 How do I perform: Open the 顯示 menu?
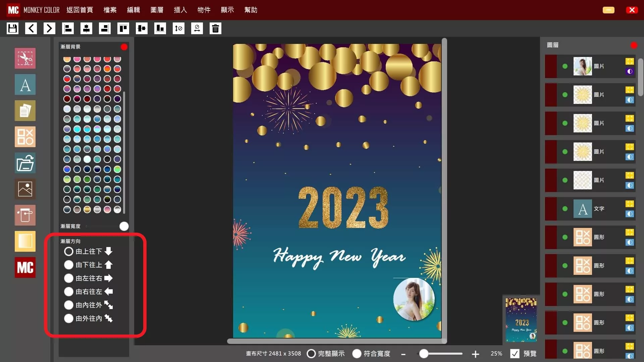[227, 10]
